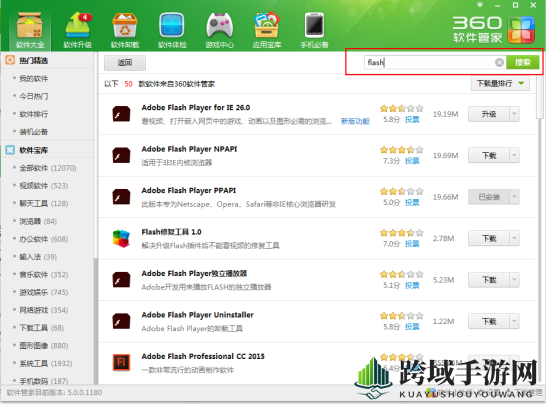Expand arrow beside the 升级 button
Viewport: 546px width, 404px height.
pyautogui.click(x=514, y=114)
